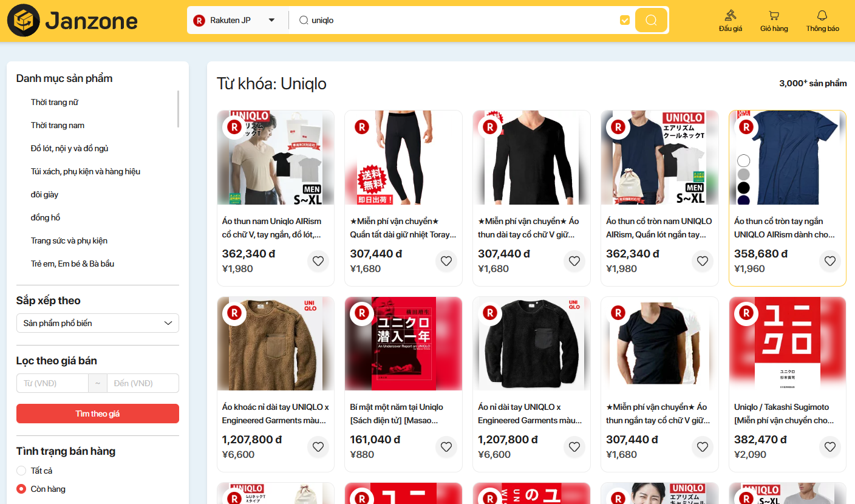Screen dimensions: 855x504
Task: Open the Thông báo notifications bell
Action: click(x=822, y=21)
